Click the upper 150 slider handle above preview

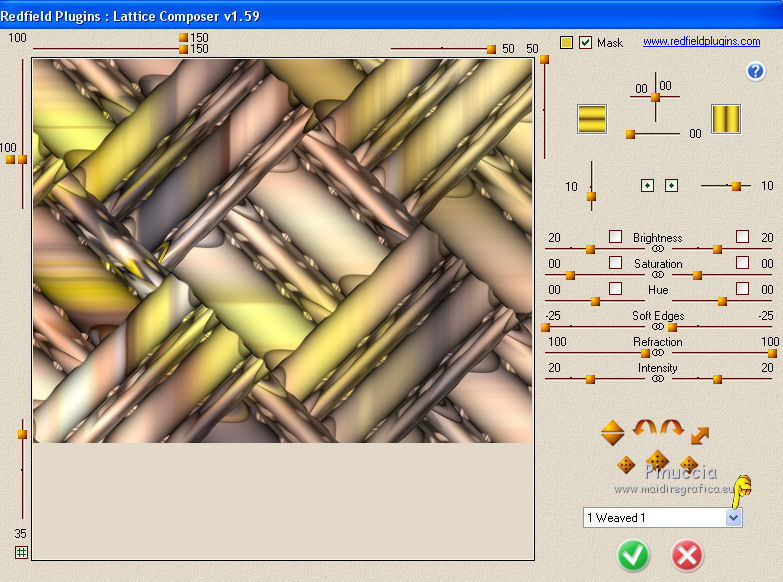(183, 37)
